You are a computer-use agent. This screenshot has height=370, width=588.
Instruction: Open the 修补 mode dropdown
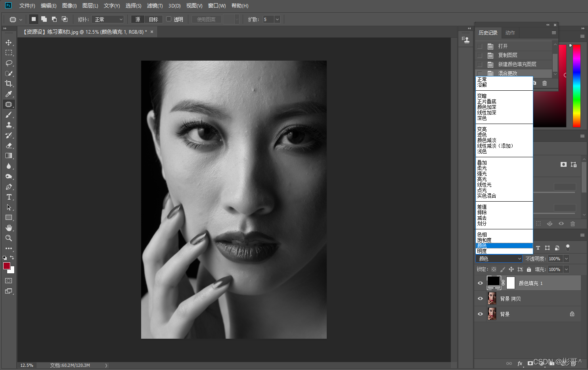click(x=108, y=19)
